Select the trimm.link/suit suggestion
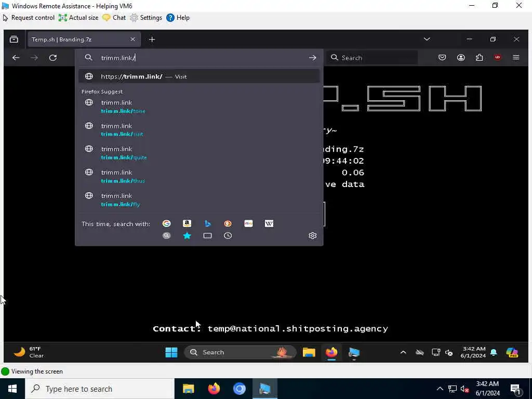Viewport: 532px width, 399px height. tap(199, 129)
